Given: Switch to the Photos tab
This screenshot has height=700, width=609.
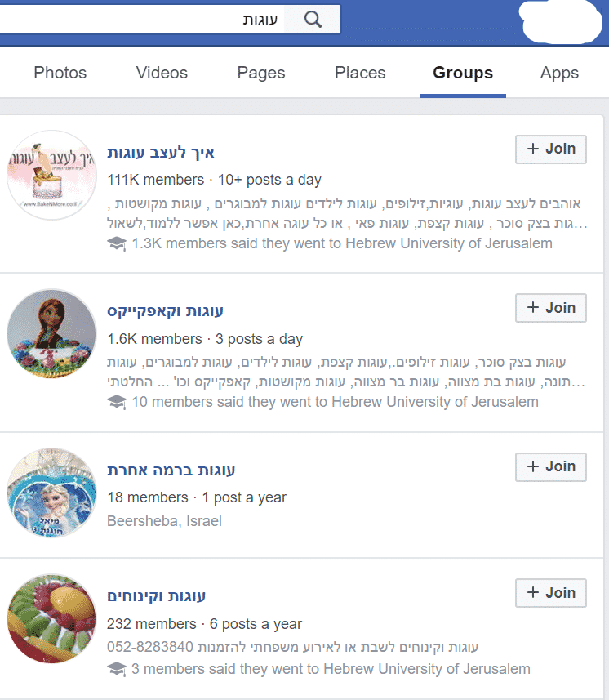Looking at the screenshot, I should [x=60, y=73].
